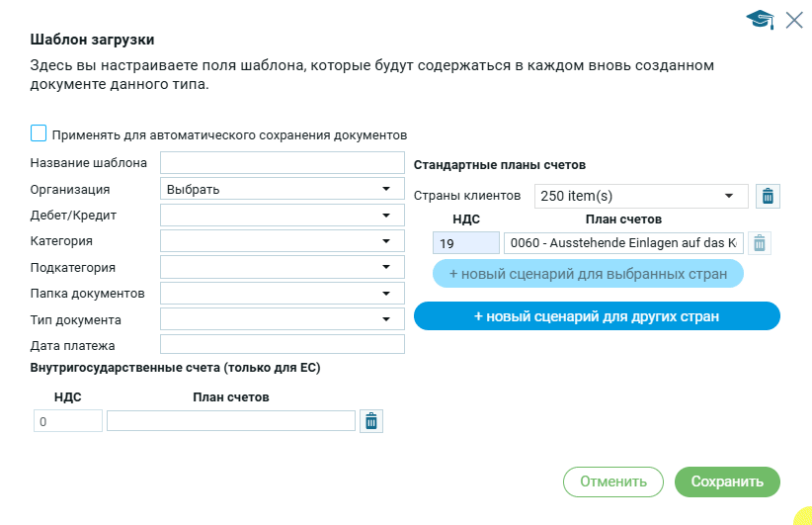
Task: Enable Применять для автоматического сохранения документов checkbox
Action: pos(39,133)
